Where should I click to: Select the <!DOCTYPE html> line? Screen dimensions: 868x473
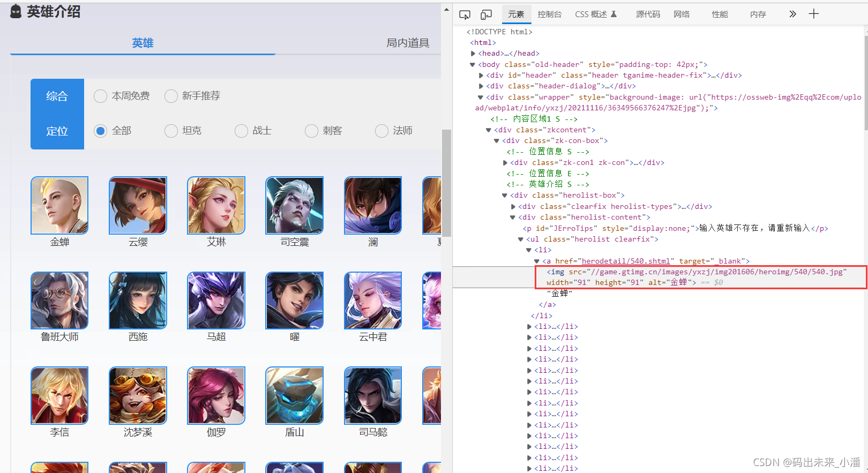pyautogui.click(x=499, y=32)
